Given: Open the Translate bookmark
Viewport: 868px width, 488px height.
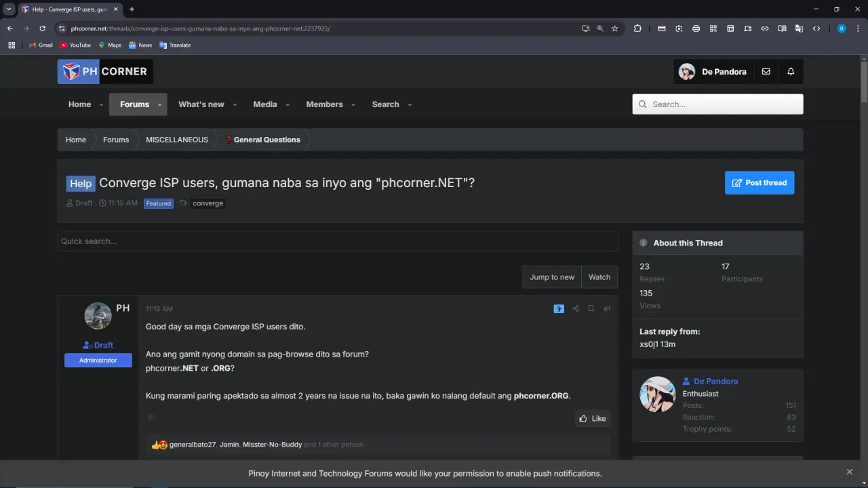Looking at the screenshot, I should coord(175,45).
